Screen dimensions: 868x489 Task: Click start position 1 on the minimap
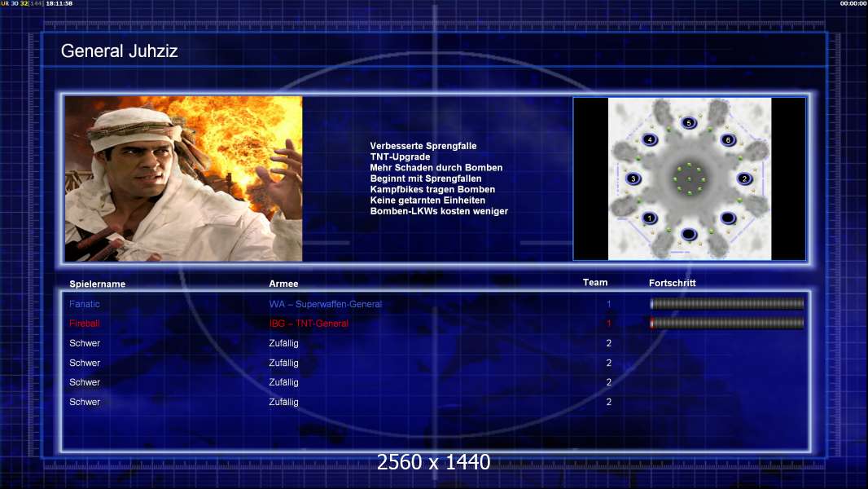[649, 218]
